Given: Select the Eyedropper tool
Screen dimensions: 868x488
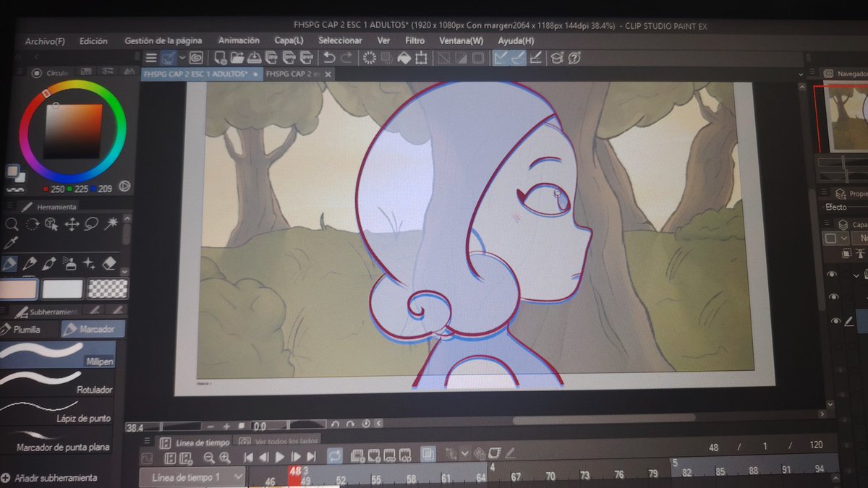Looking at the screenshot, I should (11, 244).
